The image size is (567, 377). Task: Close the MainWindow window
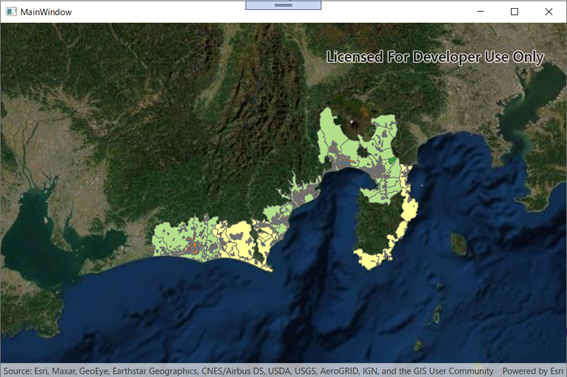pyautogui.click(x=549, y=12)
